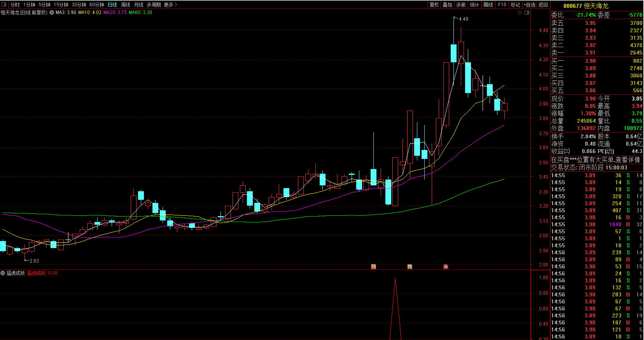644x340 pixels.
Task: Click the 买一 bid price 3.90
Action: pyautogui.click(x=590, y=61)
